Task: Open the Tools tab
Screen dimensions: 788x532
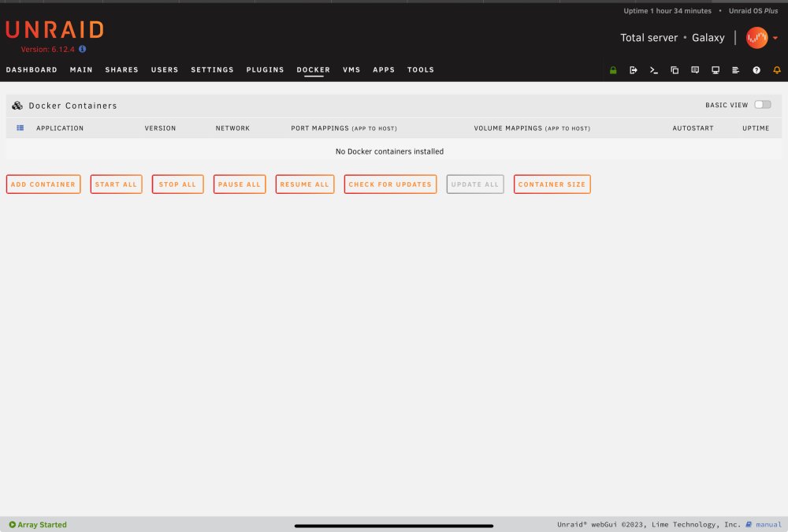Action: click(x=421, y=70)
